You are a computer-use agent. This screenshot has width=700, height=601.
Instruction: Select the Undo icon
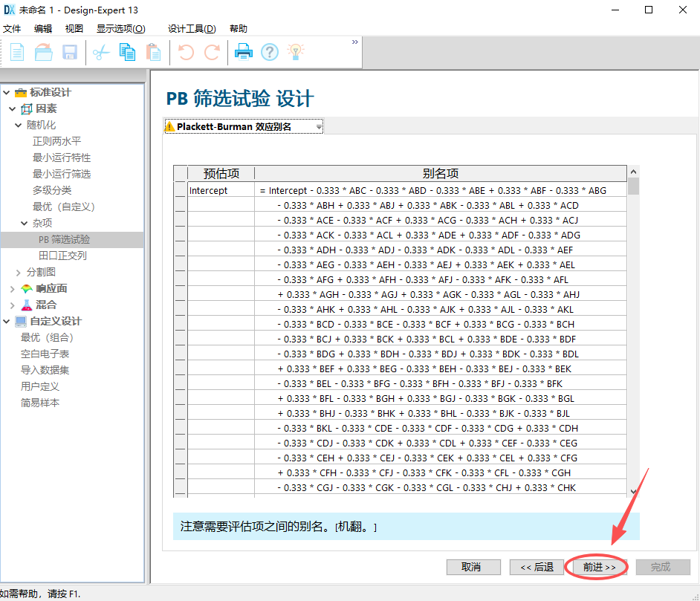(x=187, y=51)
